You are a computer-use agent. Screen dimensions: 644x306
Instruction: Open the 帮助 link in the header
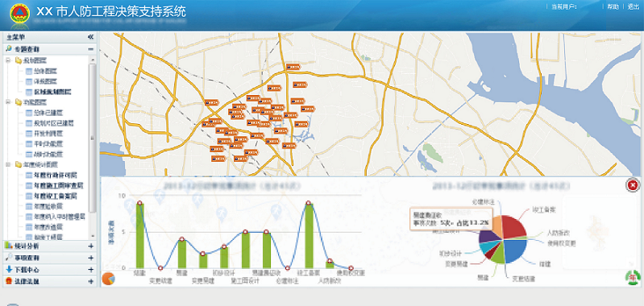(x=613, y=7)
